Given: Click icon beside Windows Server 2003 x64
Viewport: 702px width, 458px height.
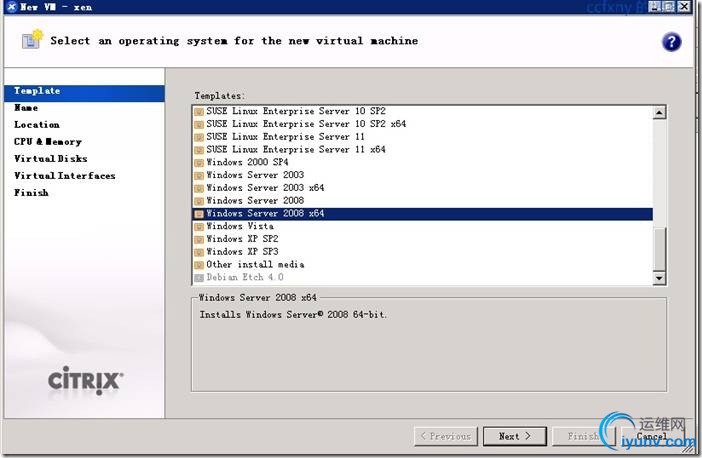Looking at the screenshot, I should (x=199, y=188).
